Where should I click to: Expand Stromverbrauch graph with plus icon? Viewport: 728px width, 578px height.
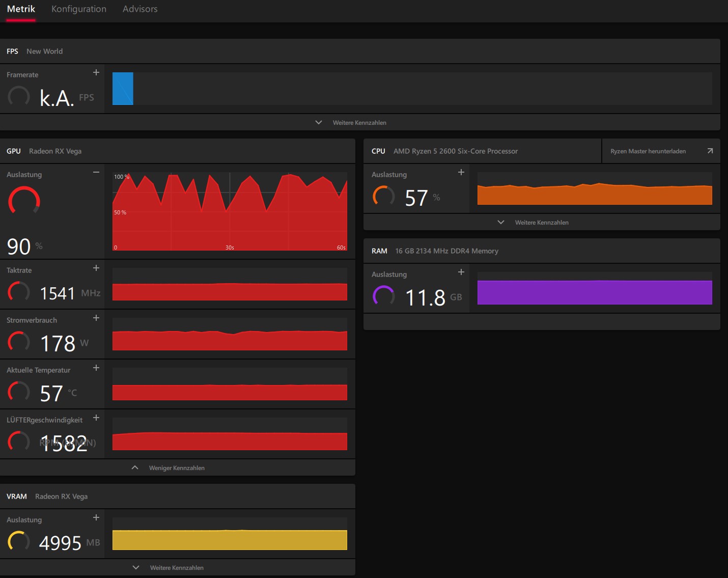pos(96,318)
